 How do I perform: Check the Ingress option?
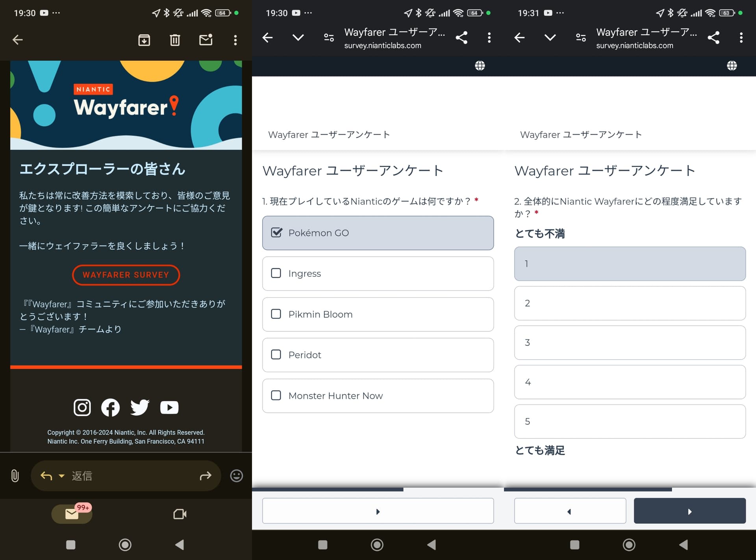click(276, 273)
